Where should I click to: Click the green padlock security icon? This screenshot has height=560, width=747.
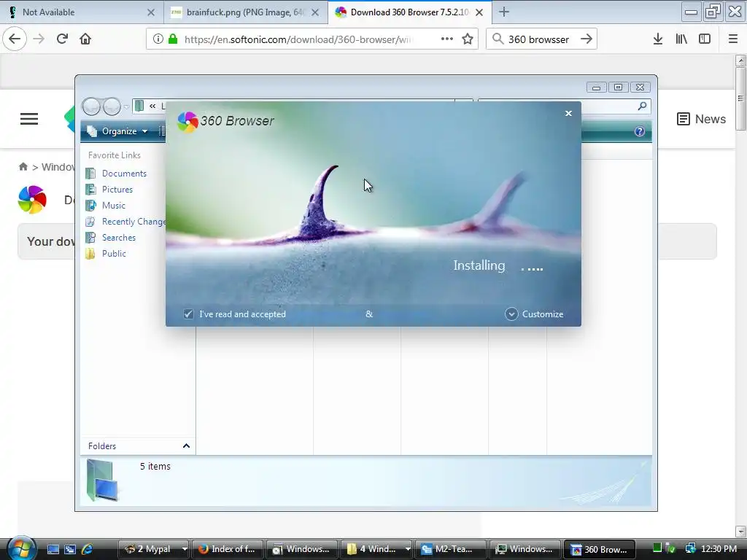173,39
